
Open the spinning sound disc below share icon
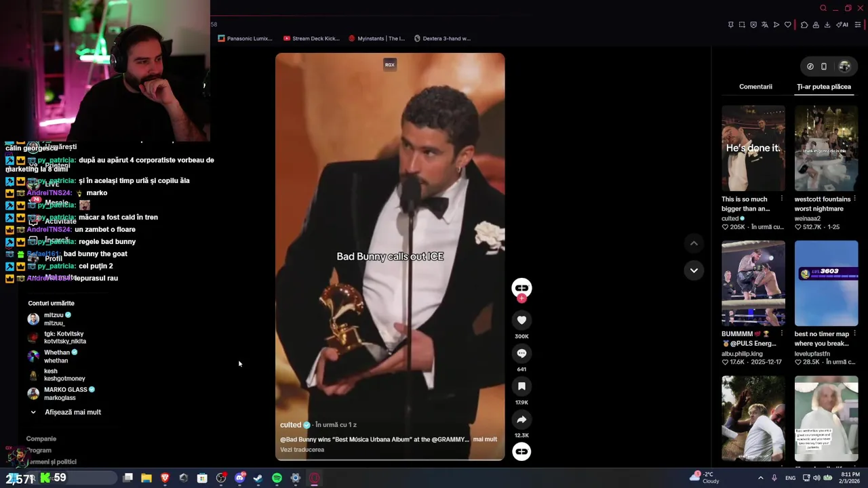pos(521,451)
